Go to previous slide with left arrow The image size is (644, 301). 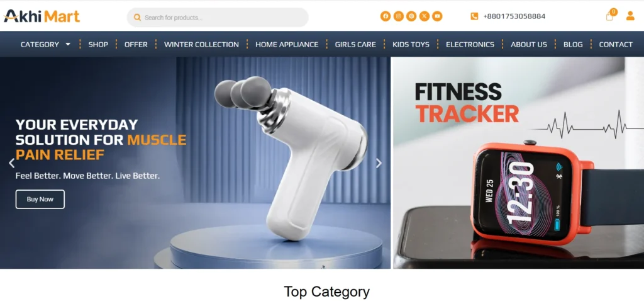11,163
